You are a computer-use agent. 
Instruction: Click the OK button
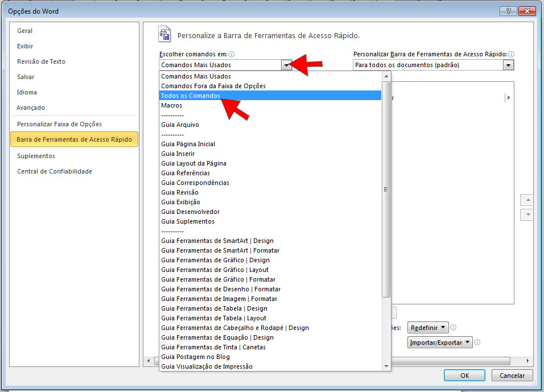coord(464,376)
